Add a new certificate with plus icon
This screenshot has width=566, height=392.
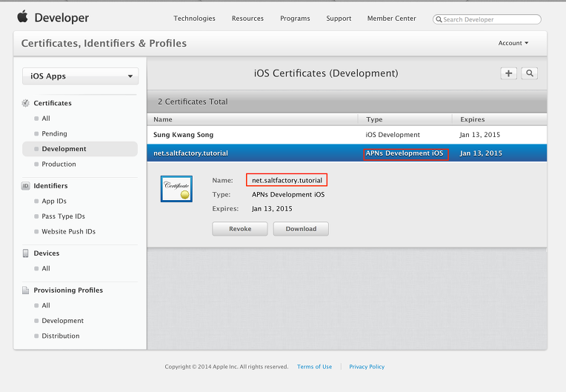click(x=509, y=73)
